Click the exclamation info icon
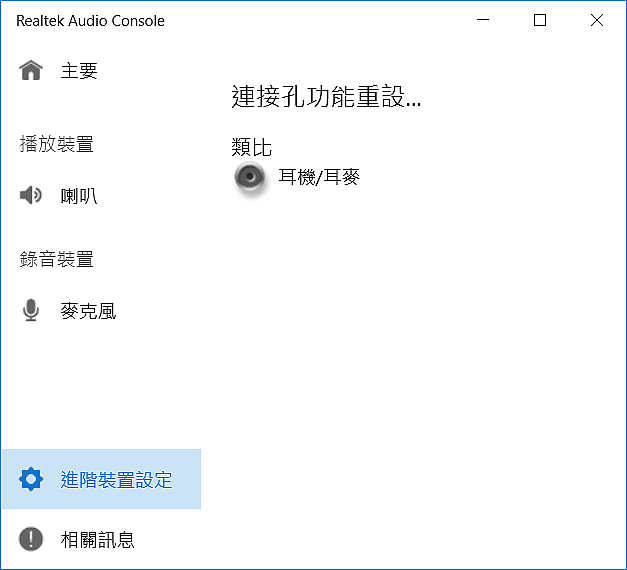This screenshot has width=627, height=570. coord(31,539)
